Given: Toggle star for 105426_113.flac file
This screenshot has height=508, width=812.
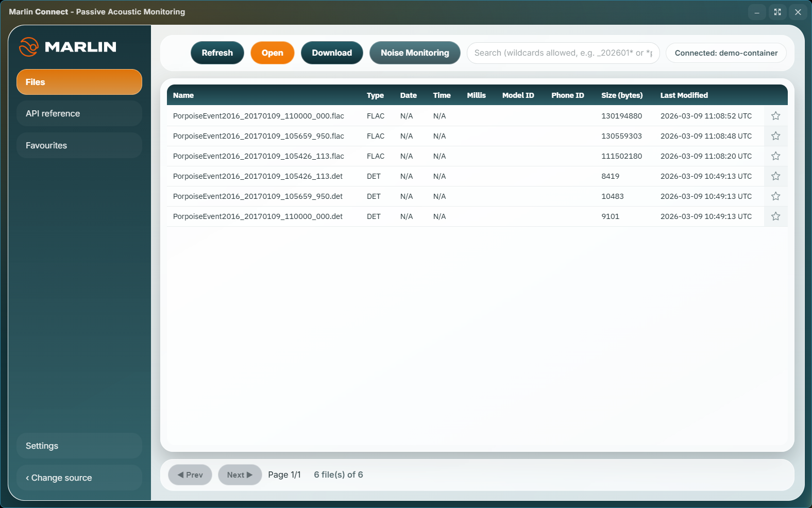Looking at the screenshot, I should 775,156.
